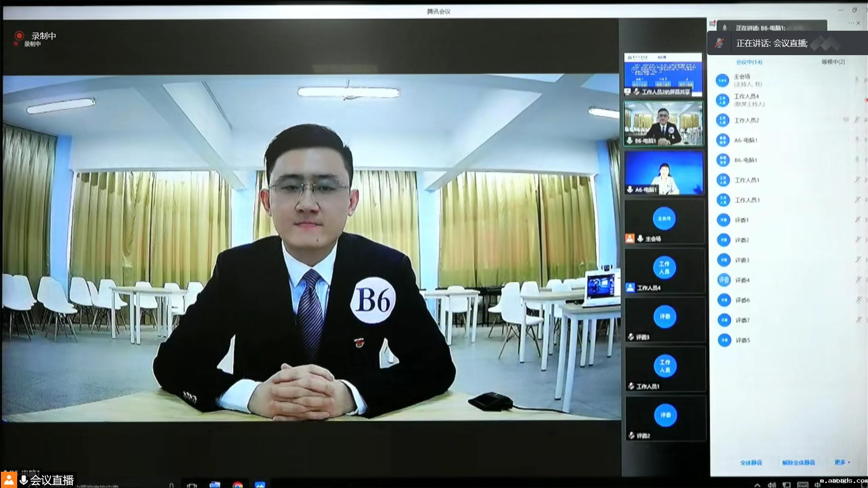Show hidden system tray icons chevron
868x488 pixels.
click(757, 485)
